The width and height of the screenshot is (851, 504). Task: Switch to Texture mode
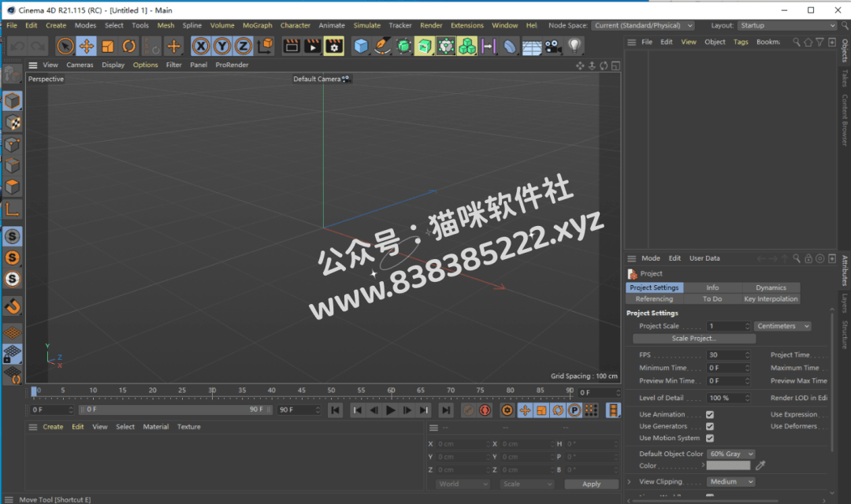pyautogui.click(x=12, y=123)
